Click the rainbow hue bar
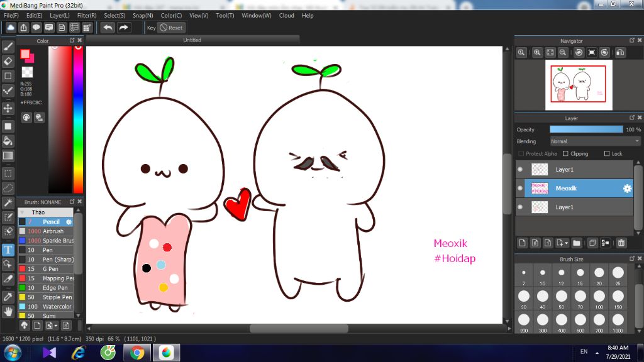Screen dimensions: 644x362 coord(78,119)
